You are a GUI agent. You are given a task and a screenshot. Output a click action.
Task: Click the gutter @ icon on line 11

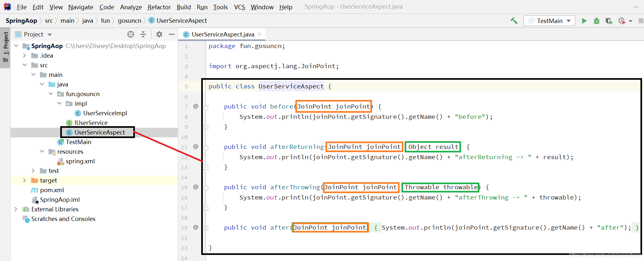pos(196,147)
